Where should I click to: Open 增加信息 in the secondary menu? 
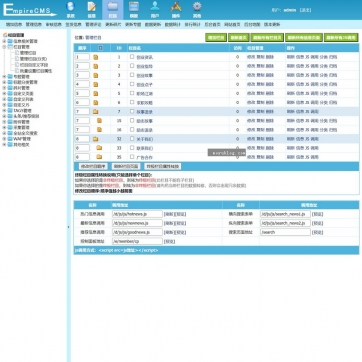coord(14,25)
